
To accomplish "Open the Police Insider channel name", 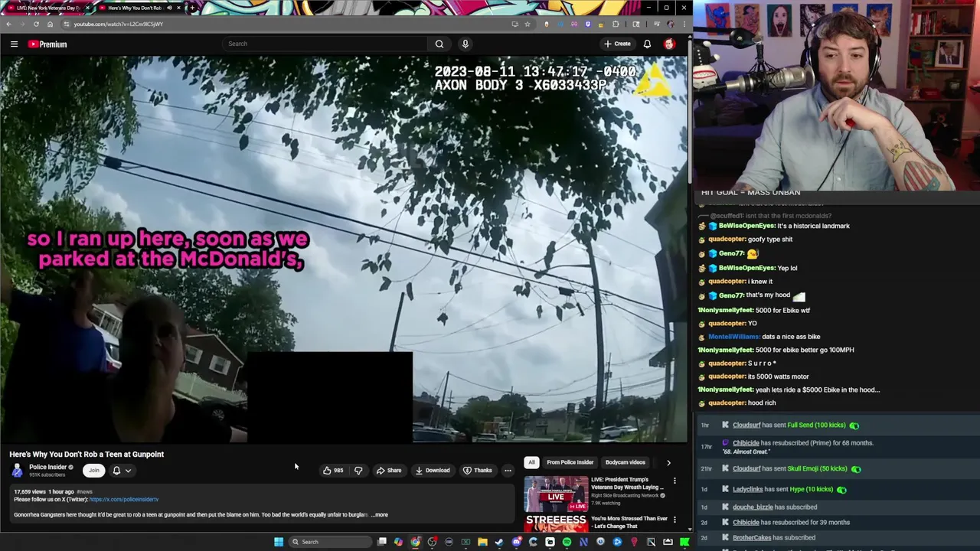I will 47,467.
